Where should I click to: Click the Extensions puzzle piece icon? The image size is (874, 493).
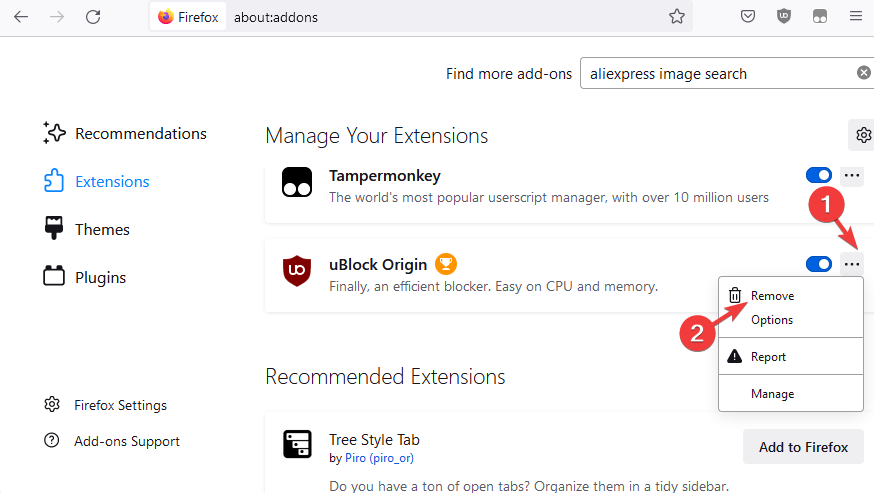pyautogui.click(x=54, y=181)
